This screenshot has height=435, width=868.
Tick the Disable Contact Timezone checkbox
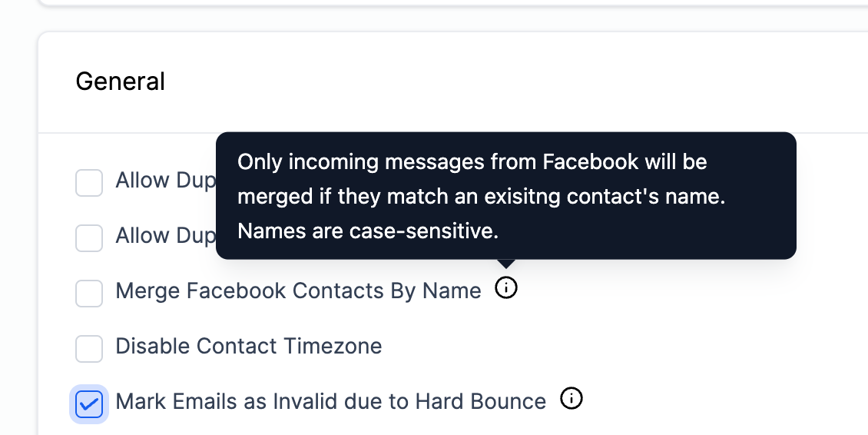pos(89,349)
